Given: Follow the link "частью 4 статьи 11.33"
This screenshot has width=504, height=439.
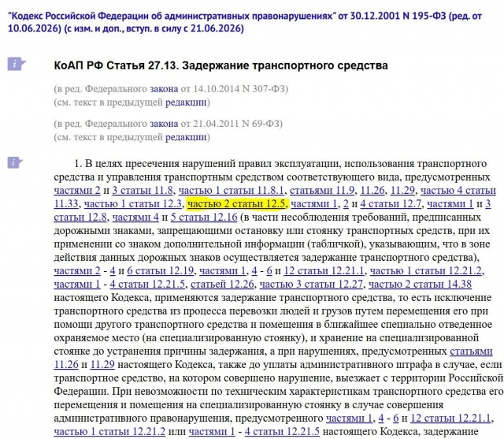Looking at the screenshot, I should click(x=458, y=191).
